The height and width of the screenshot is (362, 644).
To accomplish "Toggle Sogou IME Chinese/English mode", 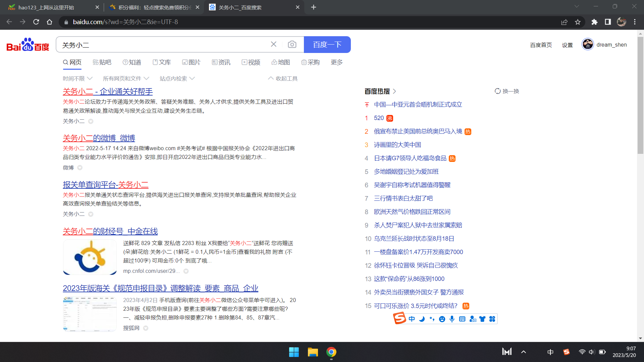I will (412, 319).
